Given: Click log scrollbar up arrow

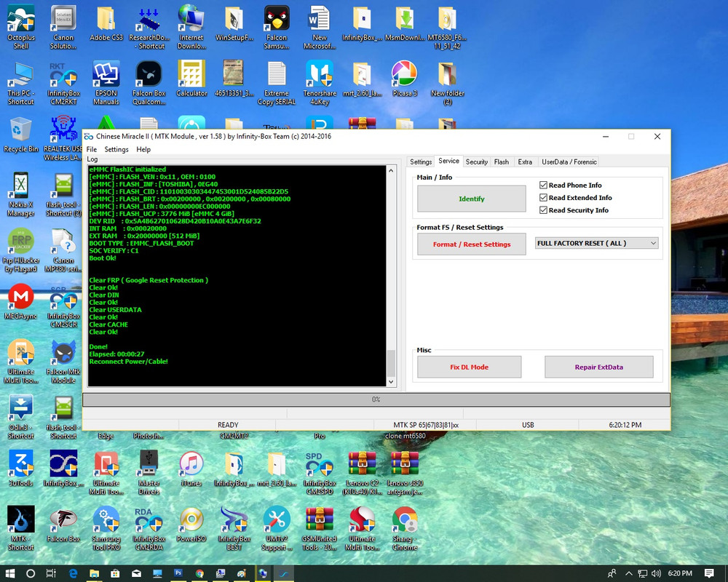Looking at the screenshot, I should click(391, 170).
